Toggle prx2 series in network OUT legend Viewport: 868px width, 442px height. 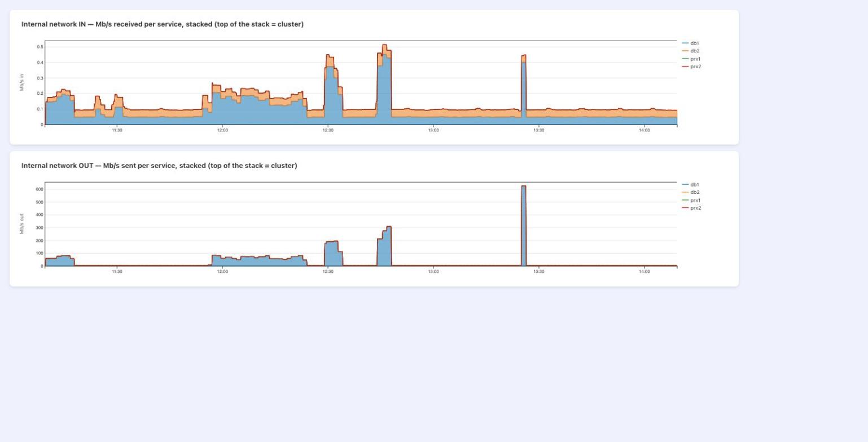coord(691,208)
